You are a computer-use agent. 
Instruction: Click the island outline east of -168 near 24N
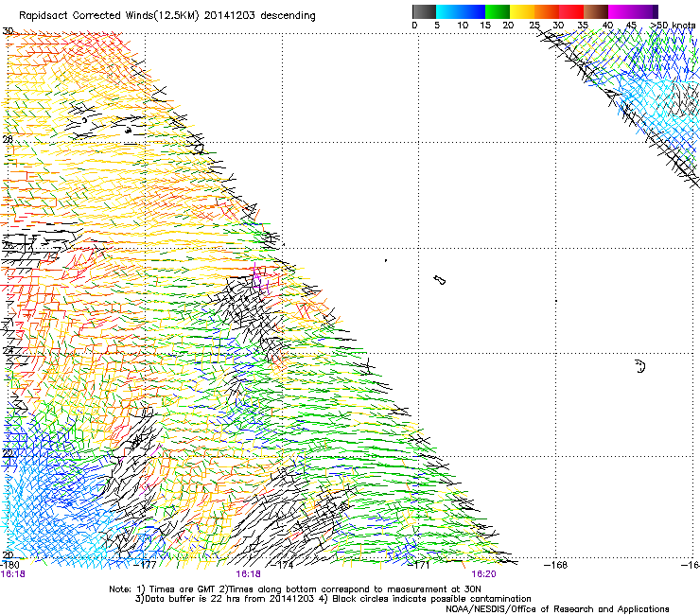(x=640, y=366)
